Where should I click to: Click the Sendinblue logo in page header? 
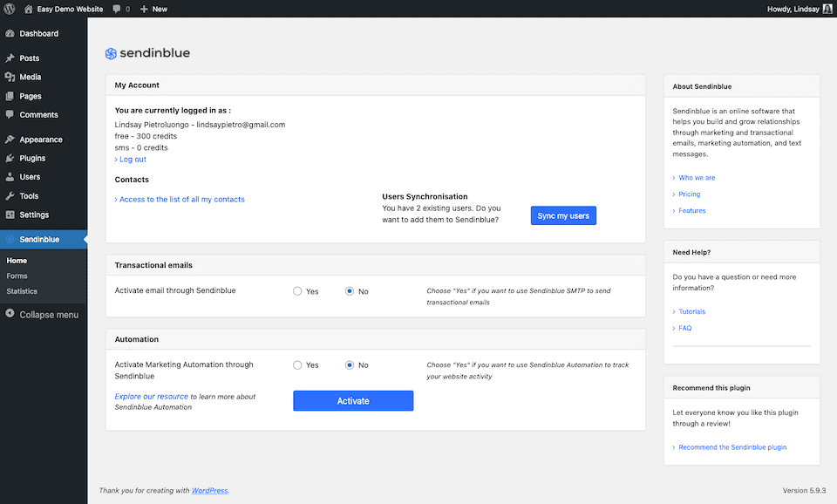coord(147,53)
